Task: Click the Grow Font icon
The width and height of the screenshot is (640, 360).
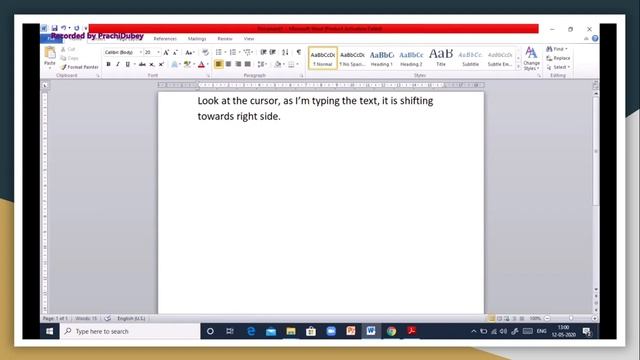Action: click(166, 52)
